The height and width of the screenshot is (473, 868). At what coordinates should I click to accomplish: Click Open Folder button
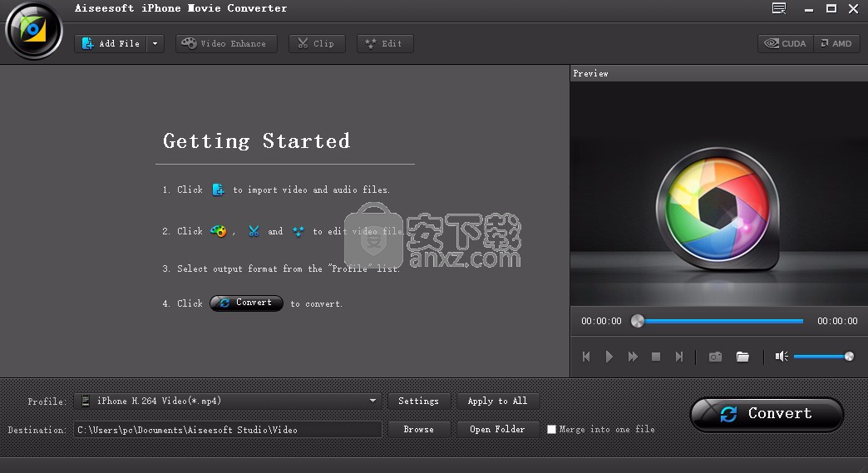click(x=497, y=429)
